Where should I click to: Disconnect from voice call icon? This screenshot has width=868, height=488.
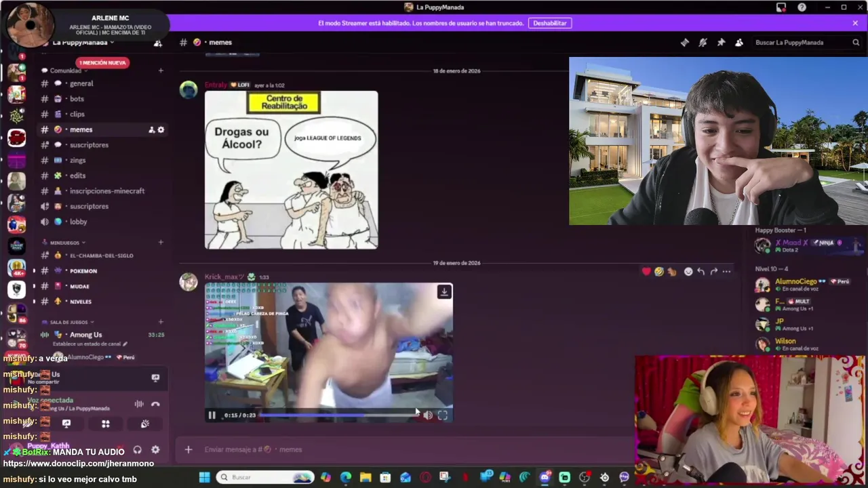click(155, 404)
